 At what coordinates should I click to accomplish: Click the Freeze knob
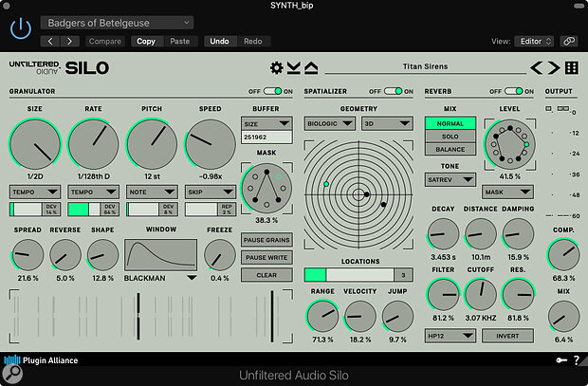coord(220,255)
